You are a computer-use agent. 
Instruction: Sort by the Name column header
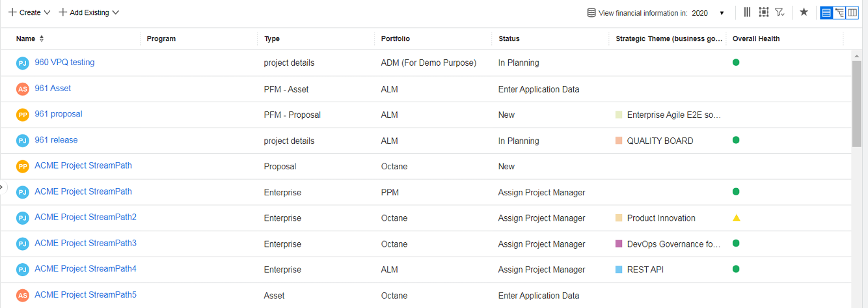pyautogui.click(x=26, y=39)
